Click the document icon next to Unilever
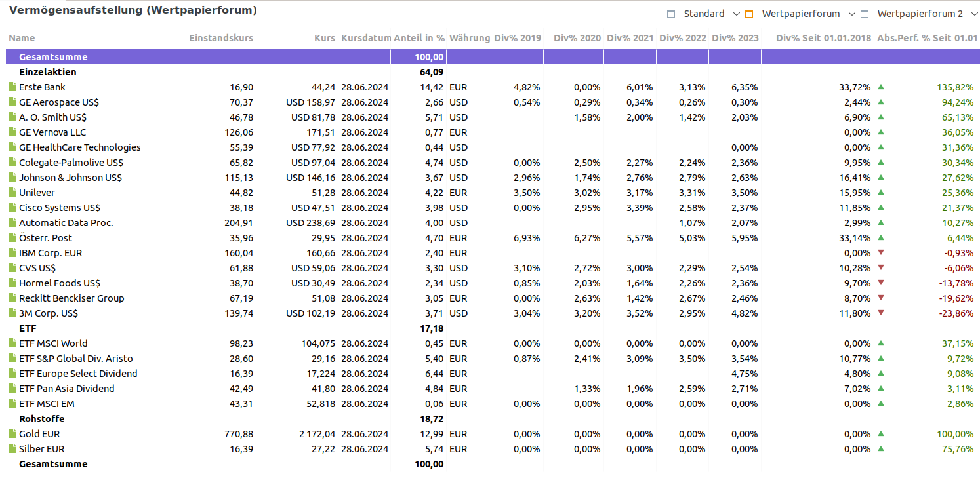The image size is (980, 489). click(12, 193)
